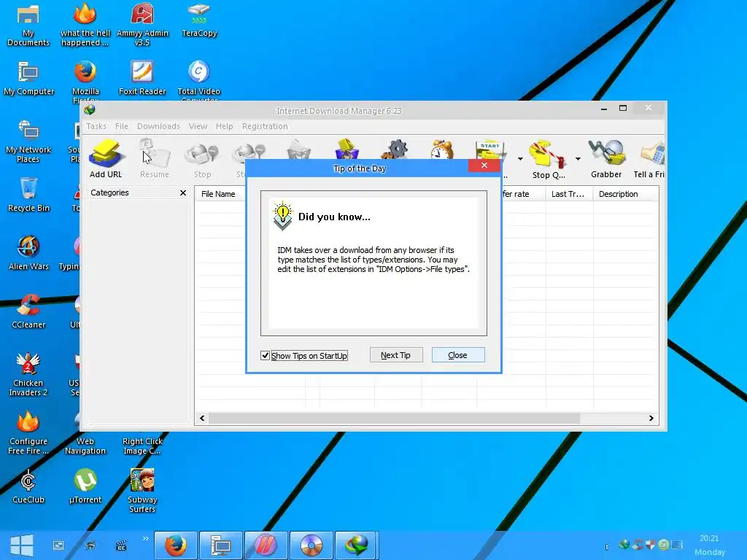Select the Configure Free Fire desktop icon
The width and height of the screenshot is (747, 560).
click(28, 433)
